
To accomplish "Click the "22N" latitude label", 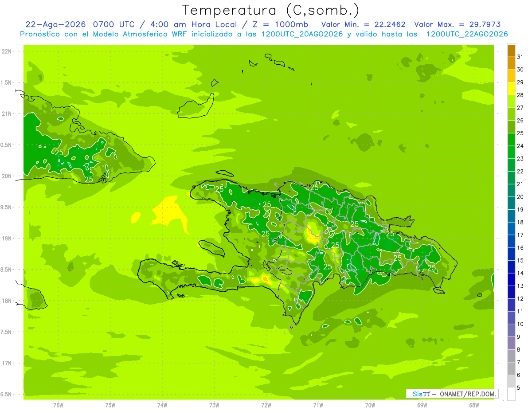I will coord(7,51).
